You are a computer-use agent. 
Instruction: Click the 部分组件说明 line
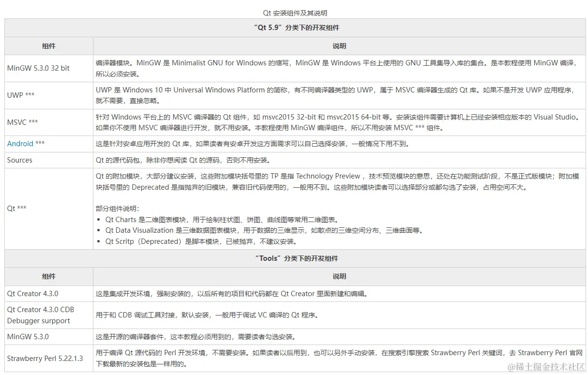pos(118,209)
